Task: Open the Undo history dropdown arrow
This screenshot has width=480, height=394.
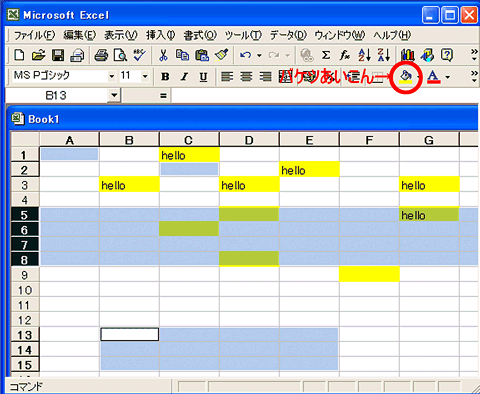Action: (259, 55)
